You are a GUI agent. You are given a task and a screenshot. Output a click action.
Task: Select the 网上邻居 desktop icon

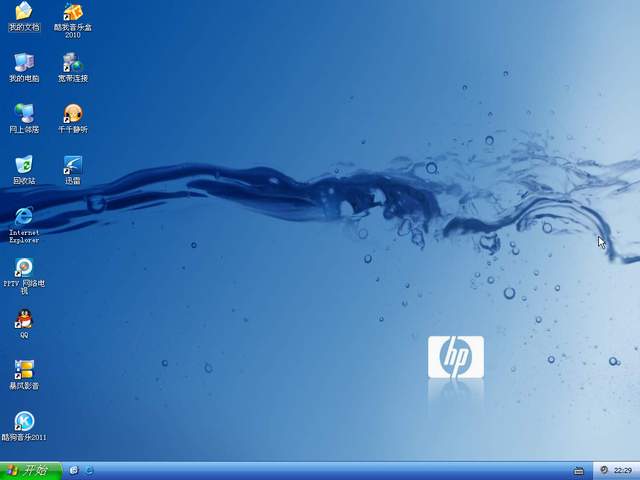tap(23, 114)
